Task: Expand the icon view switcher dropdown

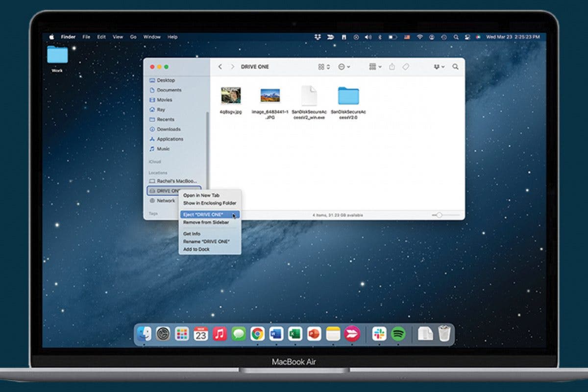Action: 324,67
